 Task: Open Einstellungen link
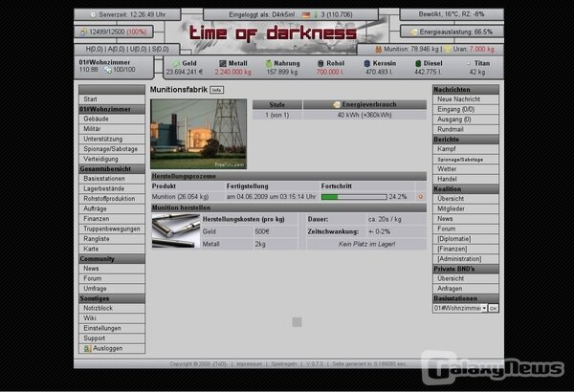click(112, 328)
